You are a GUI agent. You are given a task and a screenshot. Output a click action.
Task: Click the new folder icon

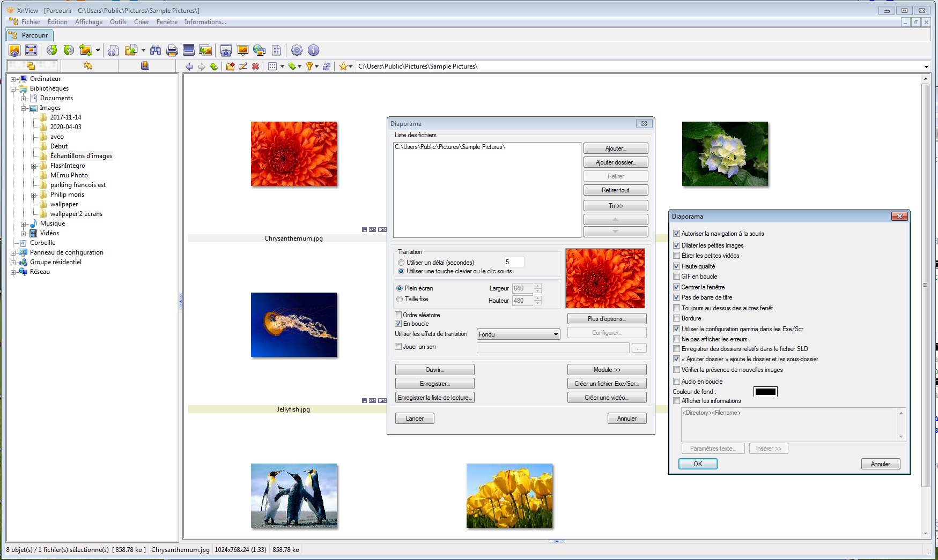tap(230, 66)
